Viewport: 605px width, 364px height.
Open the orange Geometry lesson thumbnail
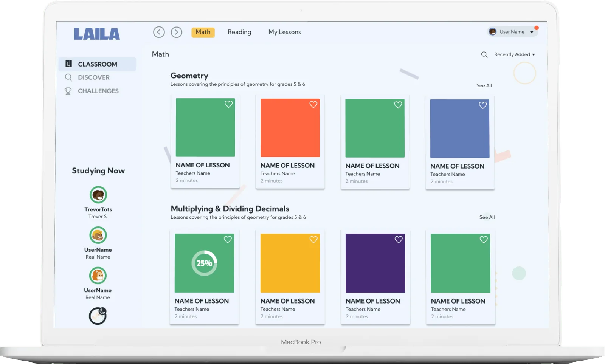(290, 128)
